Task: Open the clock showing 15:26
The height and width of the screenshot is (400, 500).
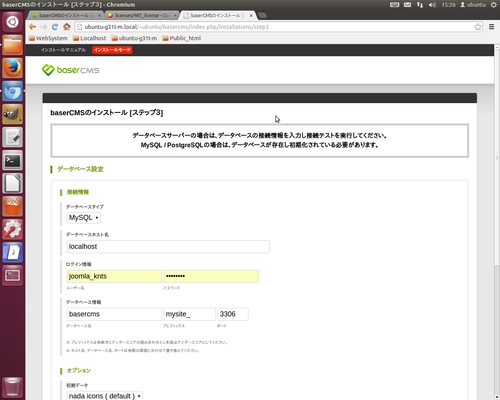Action: click(x=448, y=5)
